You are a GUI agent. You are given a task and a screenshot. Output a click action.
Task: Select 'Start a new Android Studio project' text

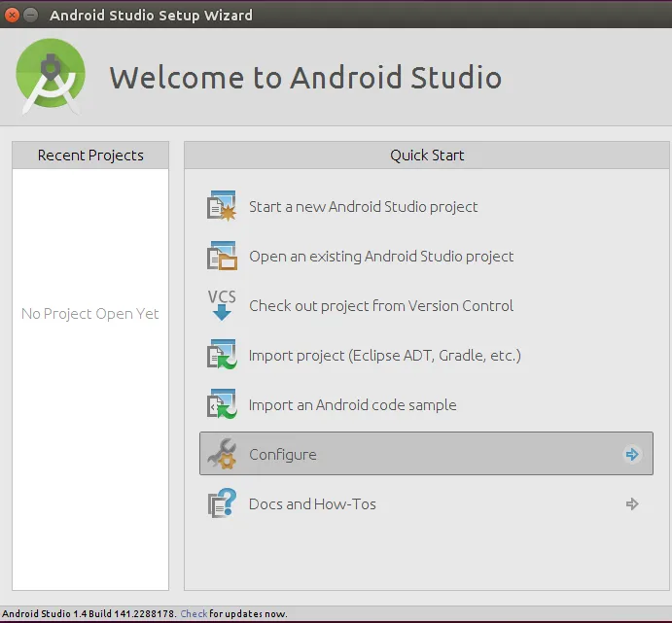[363, 207]
